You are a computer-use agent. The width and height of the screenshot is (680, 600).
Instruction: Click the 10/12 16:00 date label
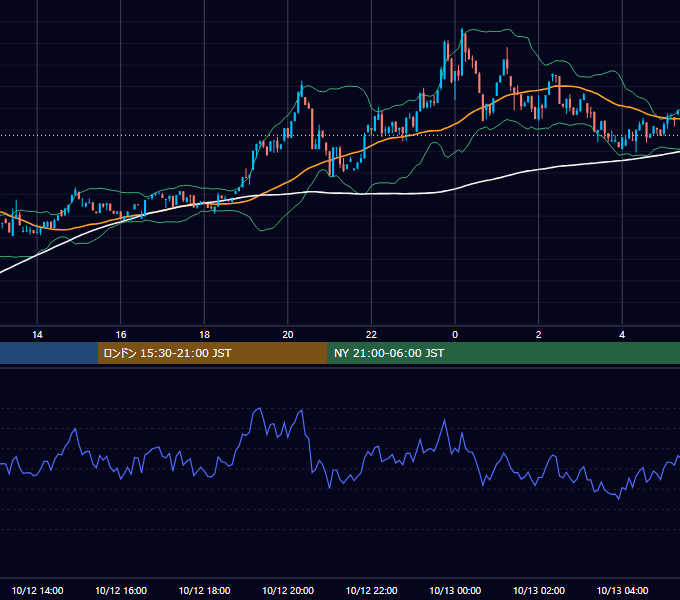click(x=121, y=590)
